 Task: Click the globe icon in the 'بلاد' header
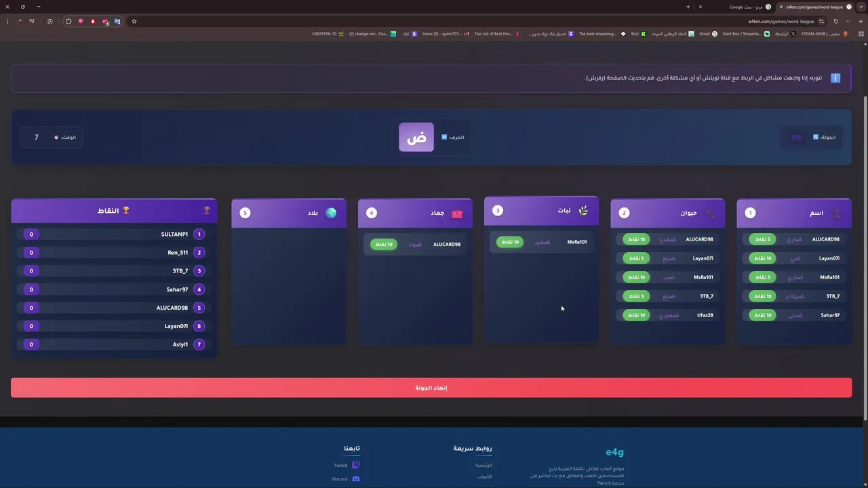click(x=331, y=213)
